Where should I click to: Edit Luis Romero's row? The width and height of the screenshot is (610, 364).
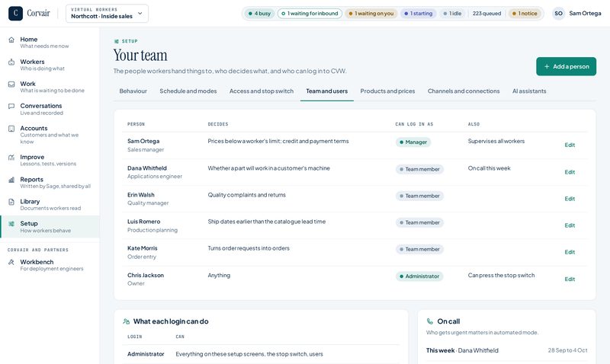tap(570, 225)
